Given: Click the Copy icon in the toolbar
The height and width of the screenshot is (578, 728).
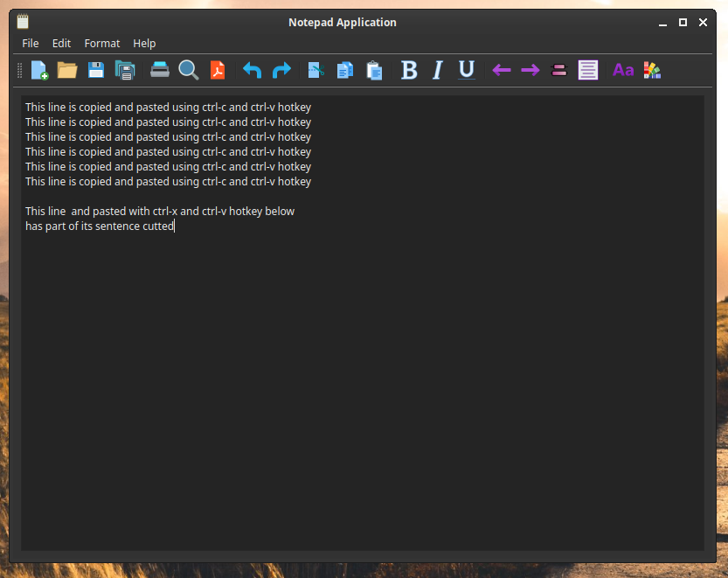Looking at the screenshot, I should (345, 70).
